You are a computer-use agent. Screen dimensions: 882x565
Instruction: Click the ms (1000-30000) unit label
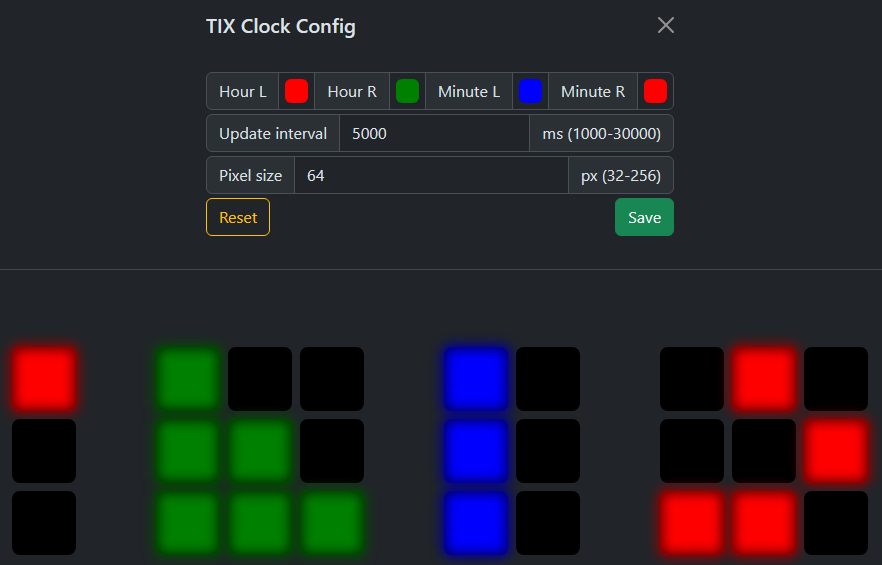[601, 134]
